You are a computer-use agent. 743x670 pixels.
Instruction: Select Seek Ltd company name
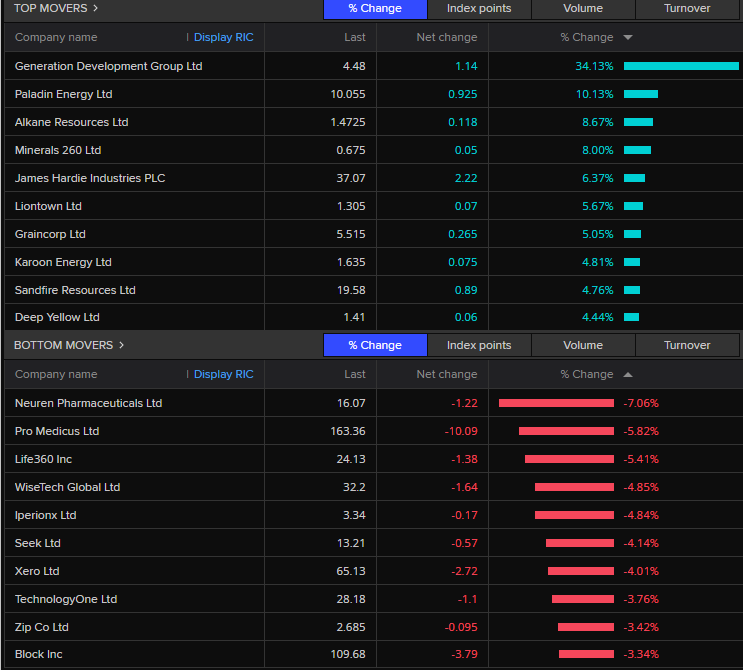point(37,543)
